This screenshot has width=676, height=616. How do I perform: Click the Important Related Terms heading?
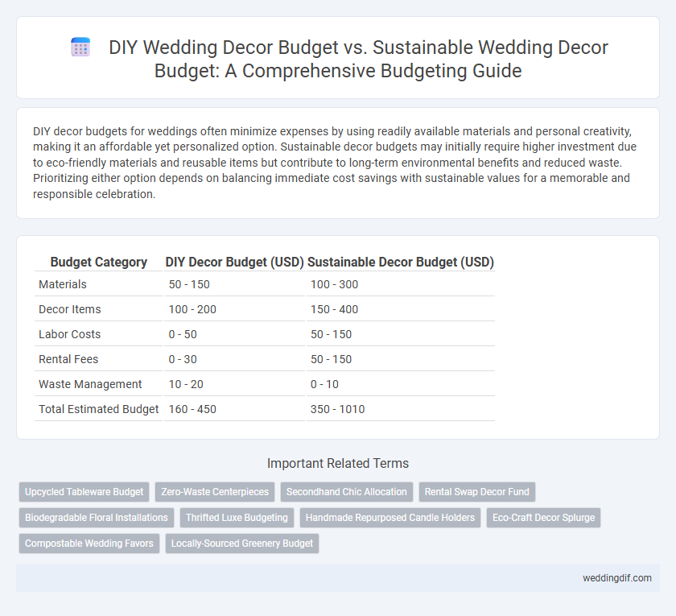click(338, 463)
